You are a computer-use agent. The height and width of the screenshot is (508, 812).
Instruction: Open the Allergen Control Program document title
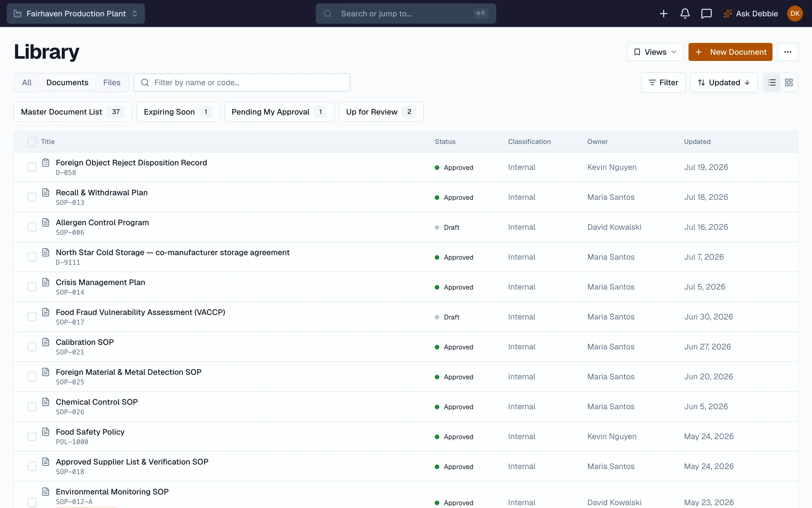(102, 222)
